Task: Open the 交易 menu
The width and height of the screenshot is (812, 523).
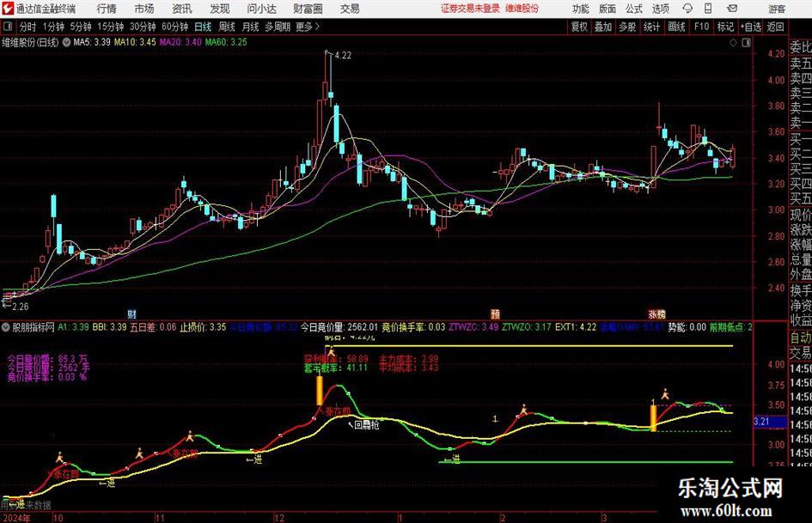Action: coord(350,9)
